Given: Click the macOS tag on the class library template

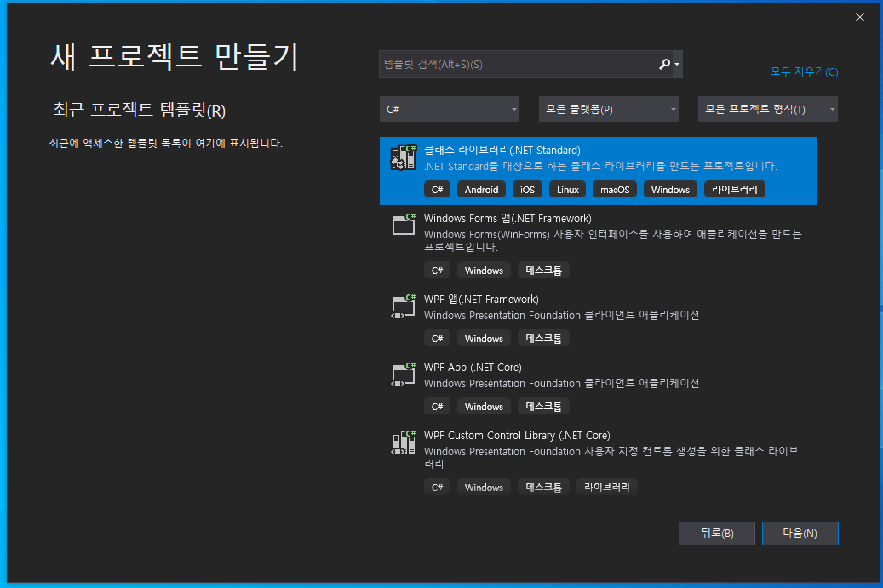Looking at the screenshot, I should (x=615, y=190).
